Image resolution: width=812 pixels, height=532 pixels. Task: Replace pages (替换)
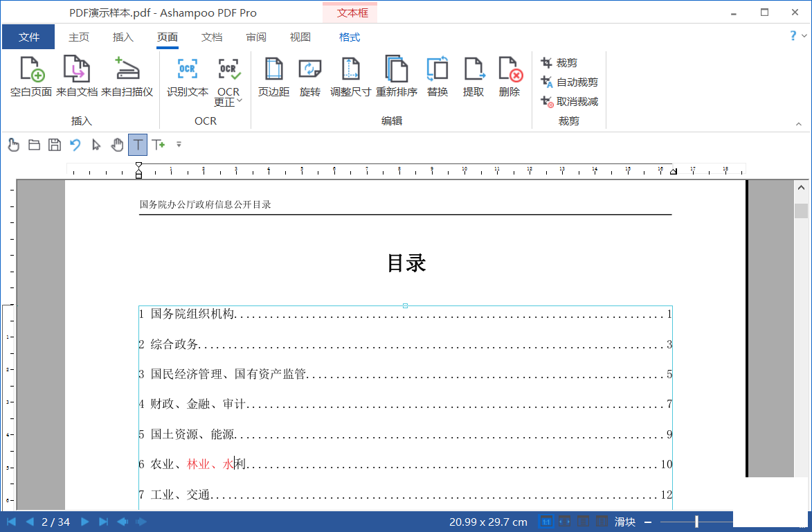pos(437,77)
